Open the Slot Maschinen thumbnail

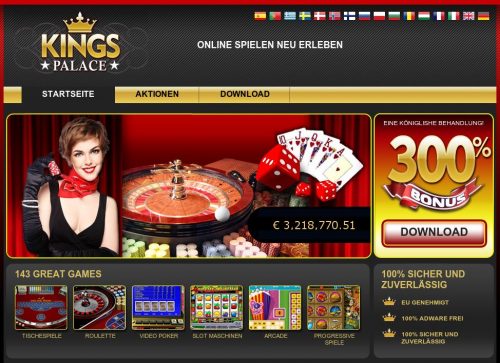(217, 308)
